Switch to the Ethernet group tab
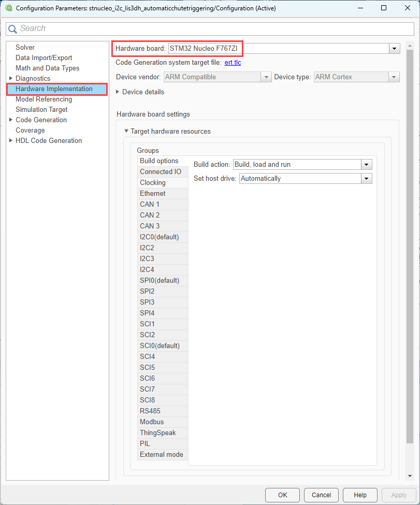Screen dimensions: 420x505 [152, 193]
